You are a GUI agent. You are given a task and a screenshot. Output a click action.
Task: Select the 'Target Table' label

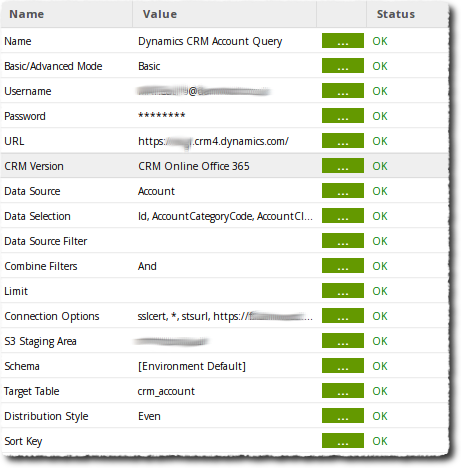[32, 391]
